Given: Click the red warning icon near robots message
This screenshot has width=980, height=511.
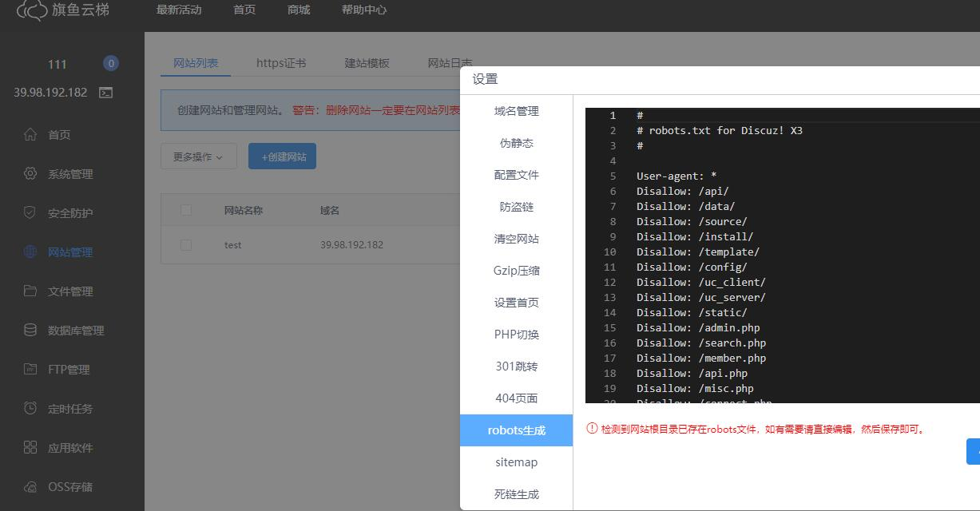Looking at the screenshot, I should [x=592, y=429].
